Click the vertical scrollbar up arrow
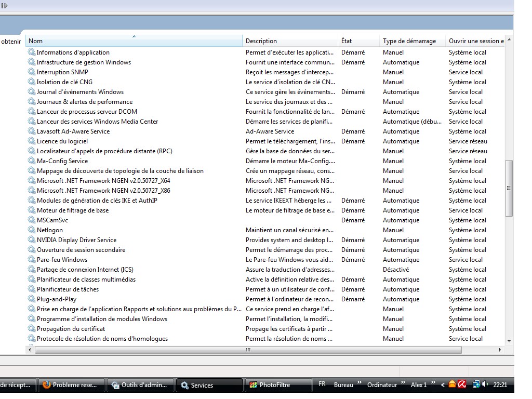The height and width of the screenshot is (399, 532). point(509,40)
